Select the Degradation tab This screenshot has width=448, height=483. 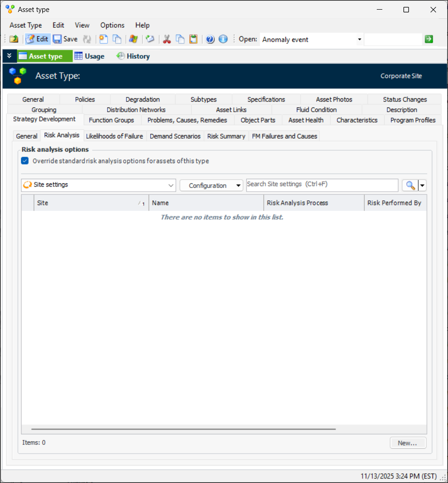[142, 100]
